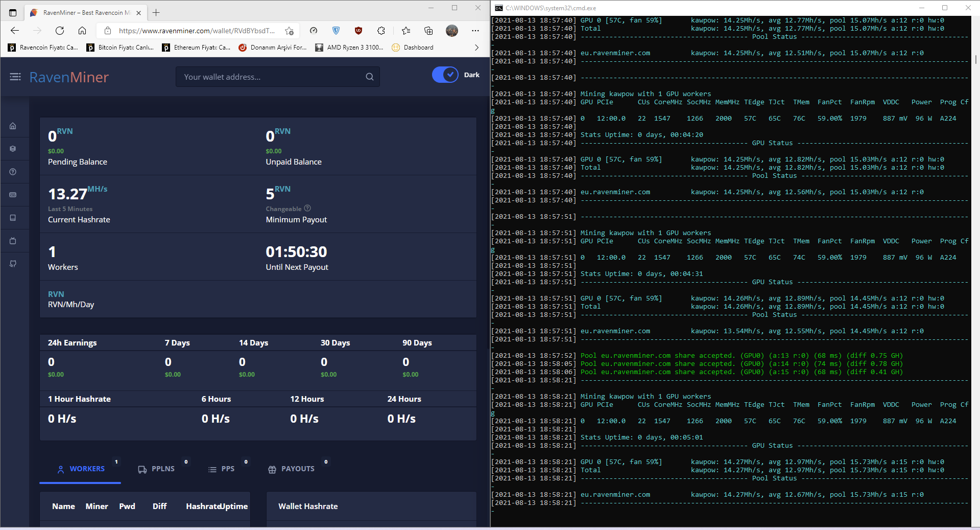Refresh the RavenMiner page
Image resolution: width=980 pixels, height=530 pixels.
pos(60,31)
